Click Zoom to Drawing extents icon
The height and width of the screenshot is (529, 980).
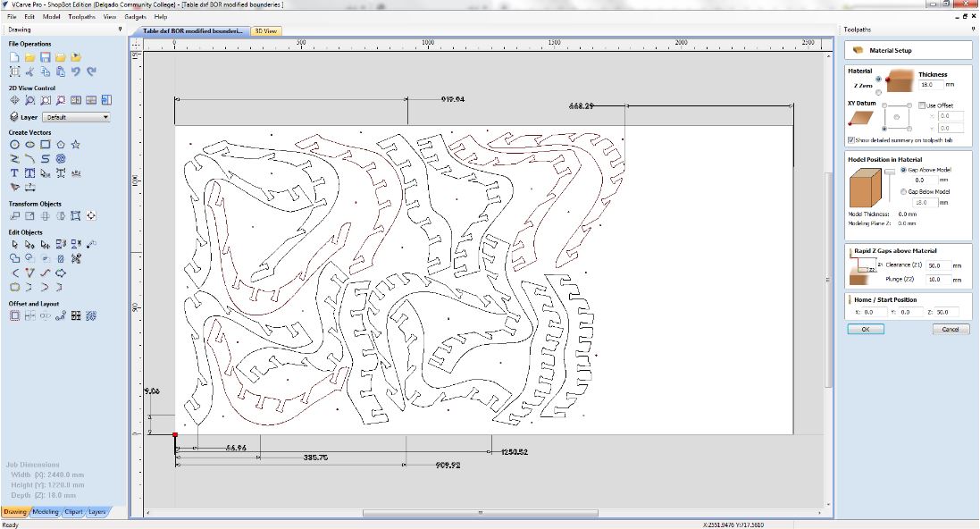[45, 100]
